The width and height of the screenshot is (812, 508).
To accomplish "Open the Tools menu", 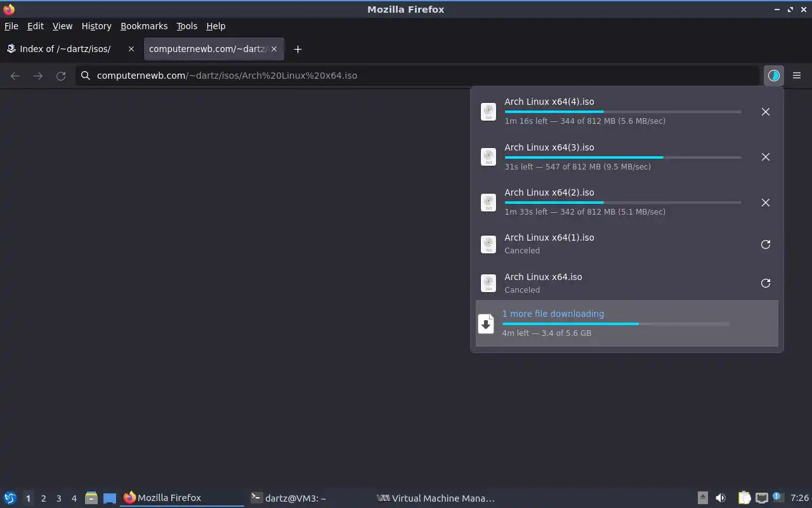I will pos(187,26).
